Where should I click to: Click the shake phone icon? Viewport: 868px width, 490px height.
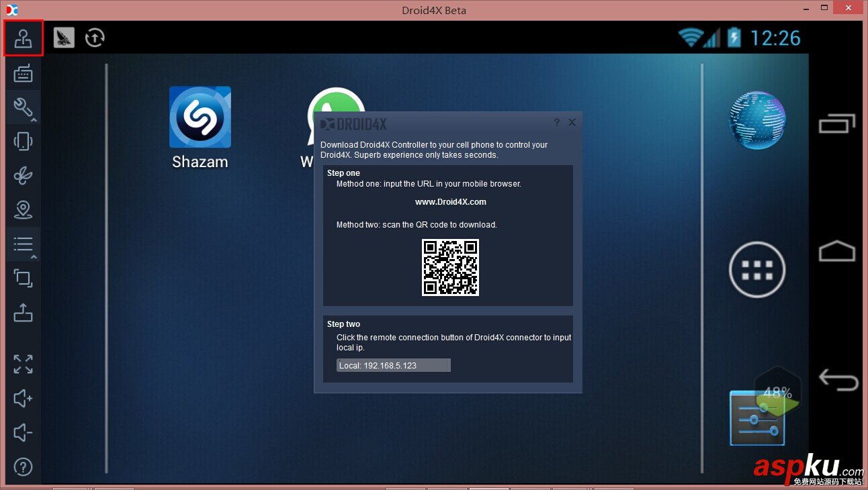(24, 141)
